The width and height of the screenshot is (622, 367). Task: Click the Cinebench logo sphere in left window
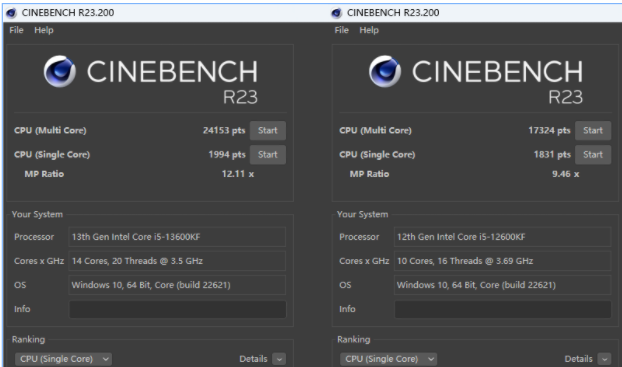60,71
